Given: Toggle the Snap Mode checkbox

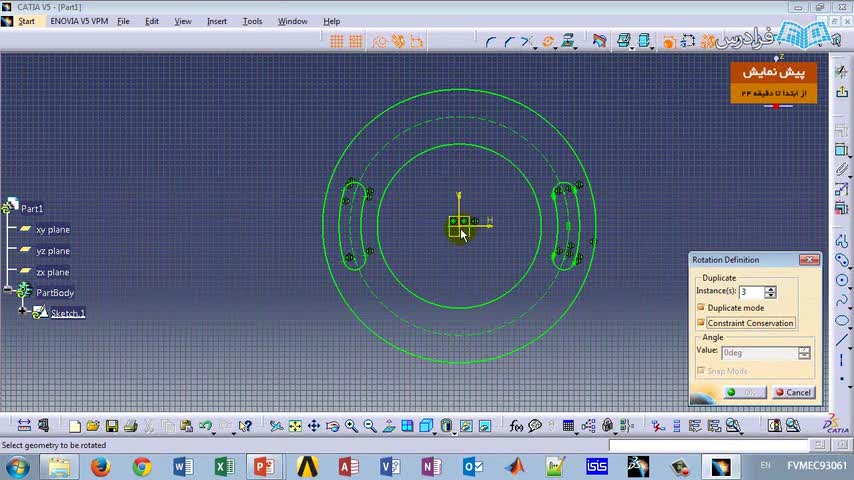Looking at the screenshot, I should tap(701, 371).
